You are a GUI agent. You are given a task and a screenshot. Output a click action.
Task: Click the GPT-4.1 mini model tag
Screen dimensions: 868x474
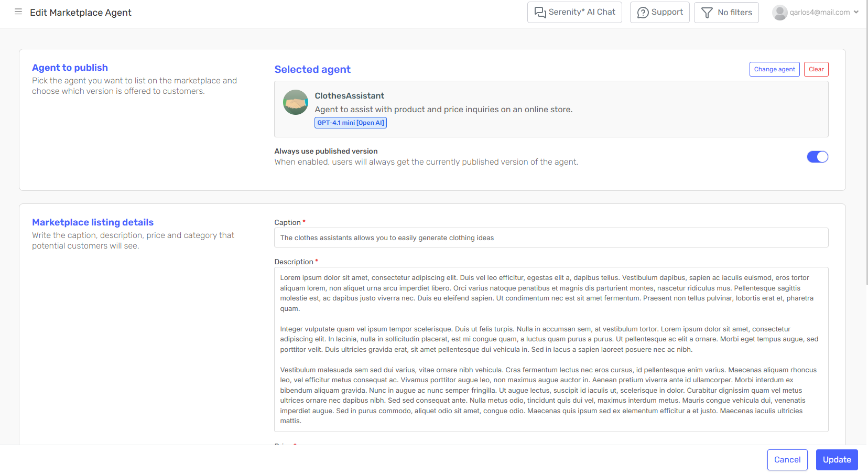(351, 123)
